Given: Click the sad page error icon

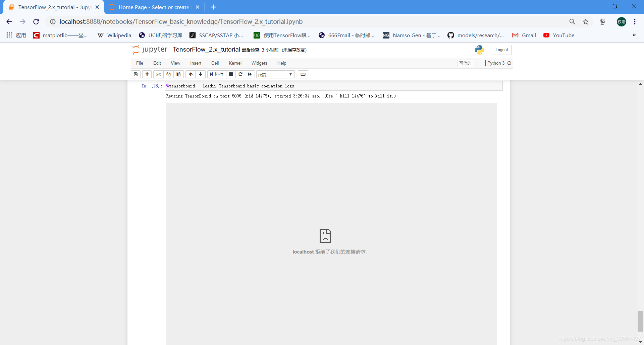Looking at the screenshot, I should pyautogui.click(x=325, y=236).
